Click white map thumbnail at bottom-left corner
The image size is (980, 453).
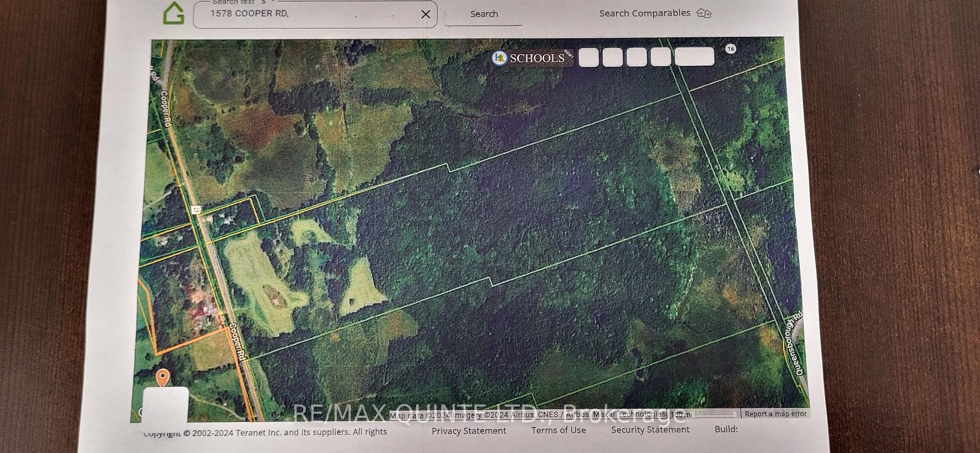coord(165,406)
